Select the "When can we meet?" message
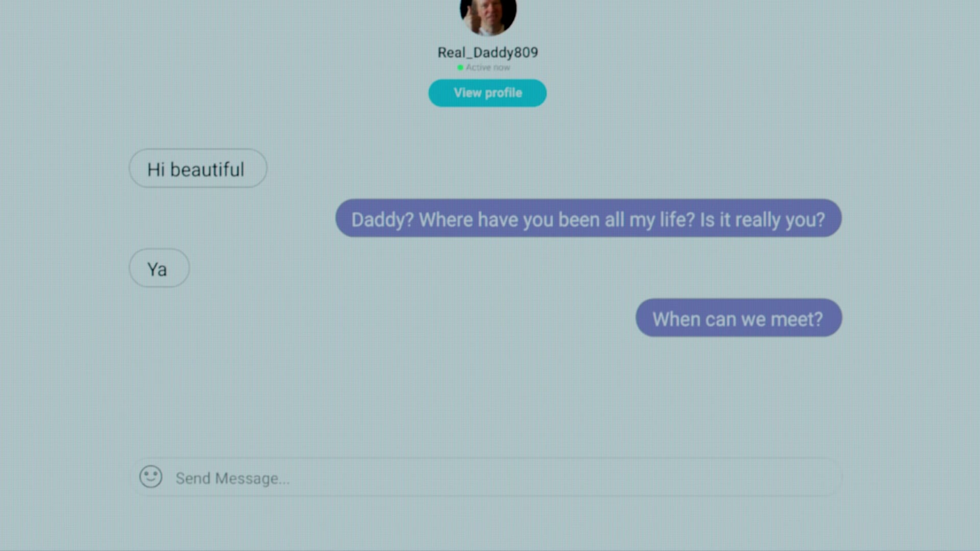The height and width of the screenshot is (551, 980). [739, 317]
